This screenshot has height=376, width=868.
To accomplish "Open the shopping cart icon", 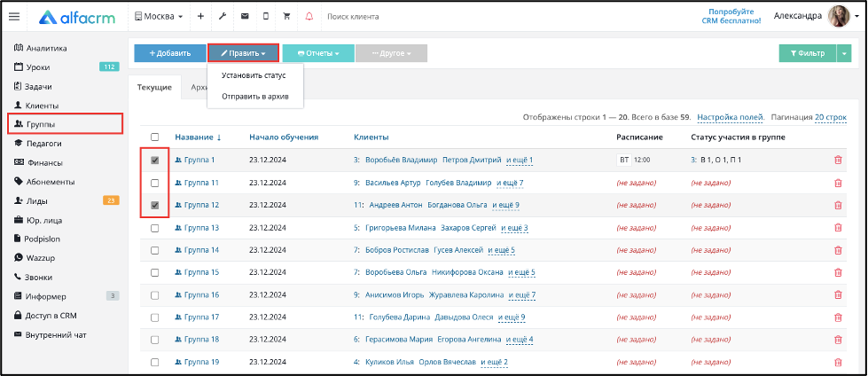I will coord(286,17).
